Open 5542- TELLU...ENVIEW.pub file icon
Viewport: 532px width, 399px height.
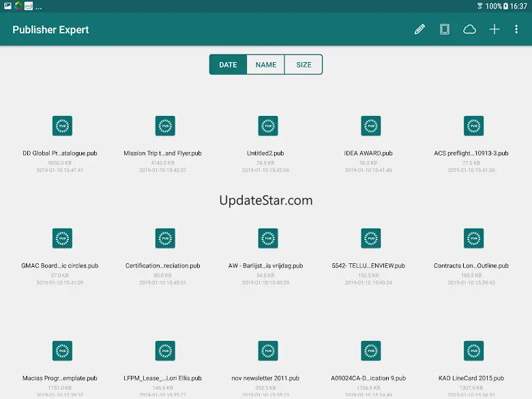(x=371, y=238)
